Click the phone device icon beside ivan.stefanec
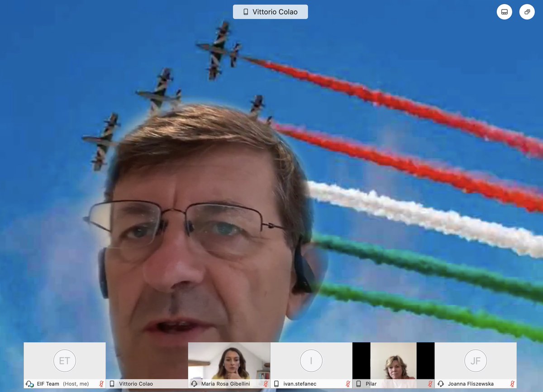543x392 pixels. tap(276, 384)
